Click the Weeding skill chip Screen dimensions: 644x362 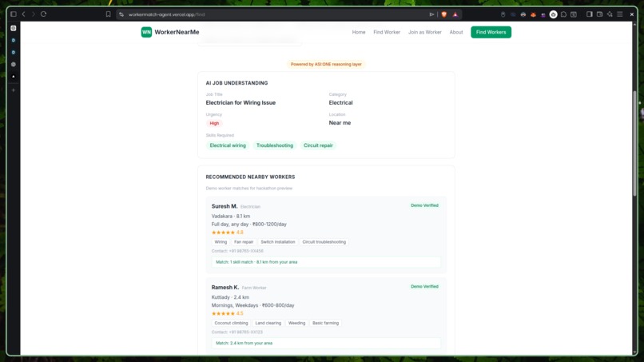click(x=296, y=323)
